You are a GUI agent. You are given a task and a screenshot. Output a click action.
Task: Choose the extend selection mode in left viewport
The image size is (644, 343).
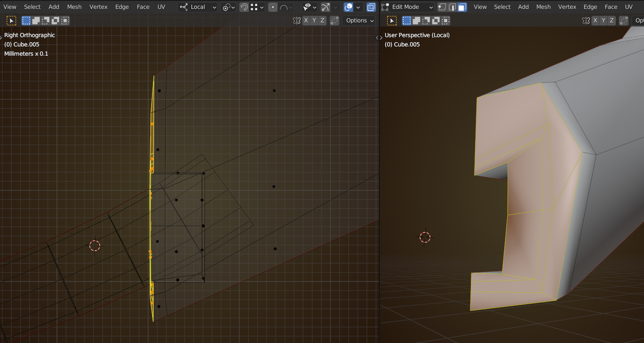point(36,21)
